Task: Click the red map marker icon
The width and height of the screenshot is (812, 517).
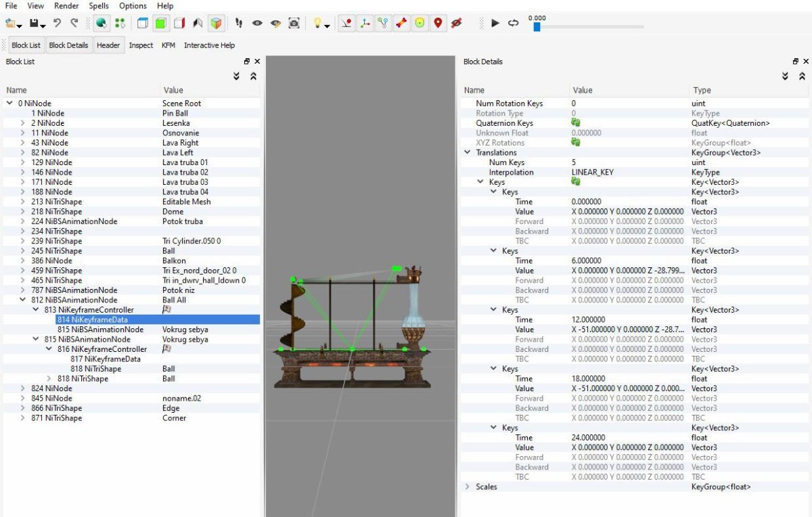Action: coord(438,24)
